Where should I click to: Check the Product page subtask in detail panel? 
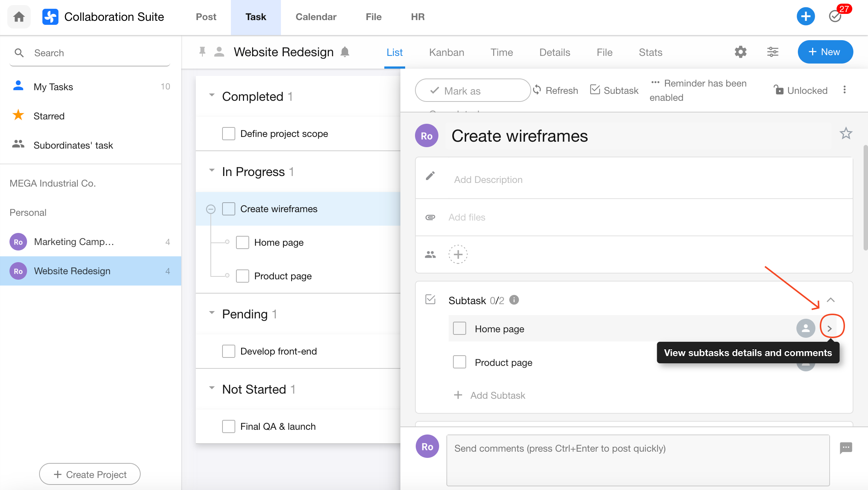[x=460, y=362]
